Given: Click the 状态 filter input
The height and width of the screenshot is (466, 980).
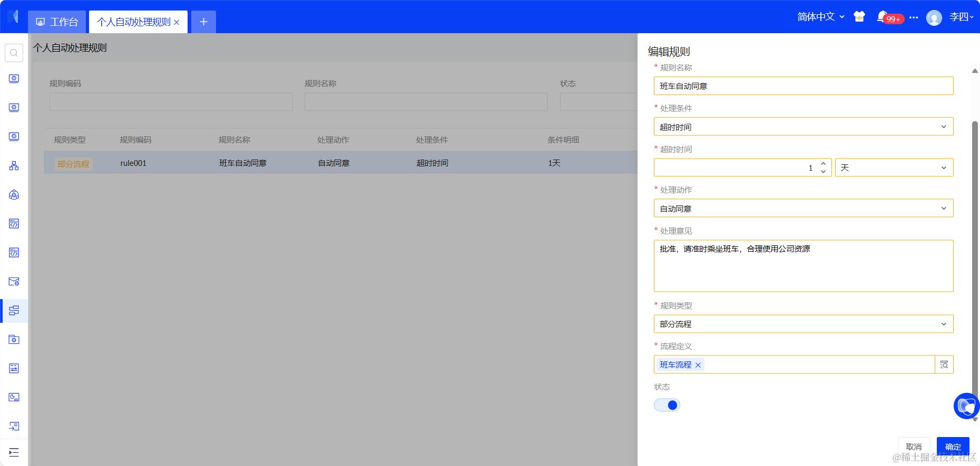Looking at the screenshot, I should click(x=599, y=102).
